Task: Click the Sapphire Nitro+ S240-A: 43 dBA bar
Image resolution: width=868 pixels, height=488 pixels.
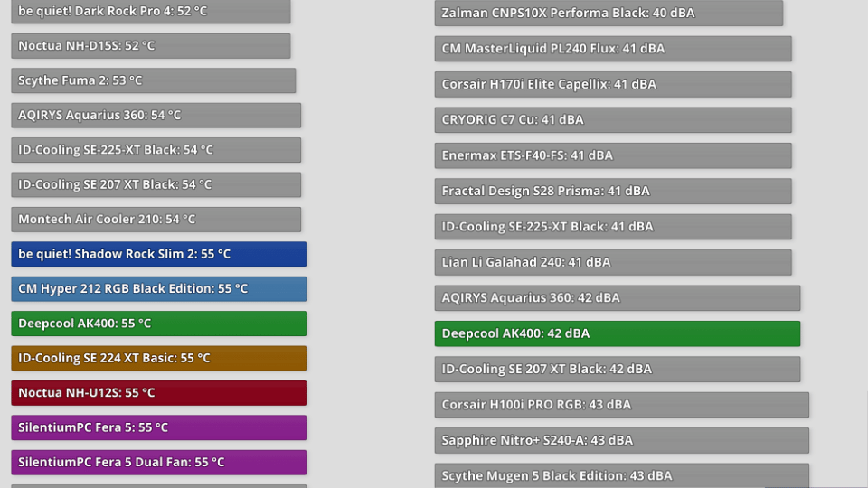Action: (x=622, y=440)
